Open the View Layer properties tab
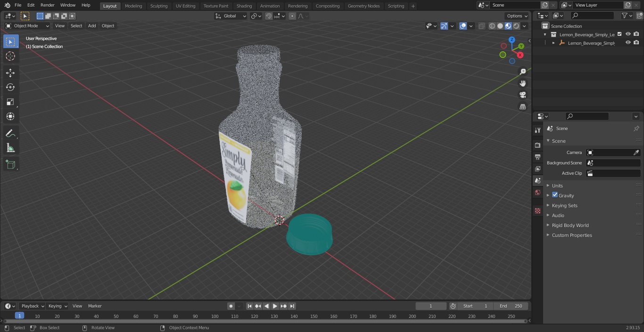The image size is (644, 332). pyautogui.click(x=537, y=169)
